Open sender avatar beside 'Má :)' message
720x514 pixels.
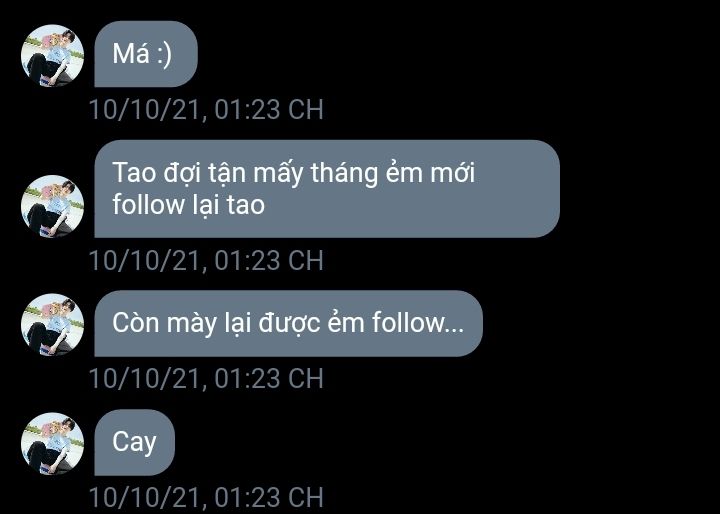tap(52, 55)
